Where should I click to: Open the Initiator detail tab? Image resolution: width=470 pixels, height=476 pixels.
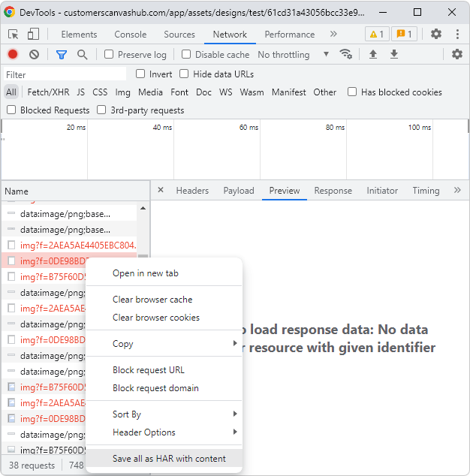[382, 191]
